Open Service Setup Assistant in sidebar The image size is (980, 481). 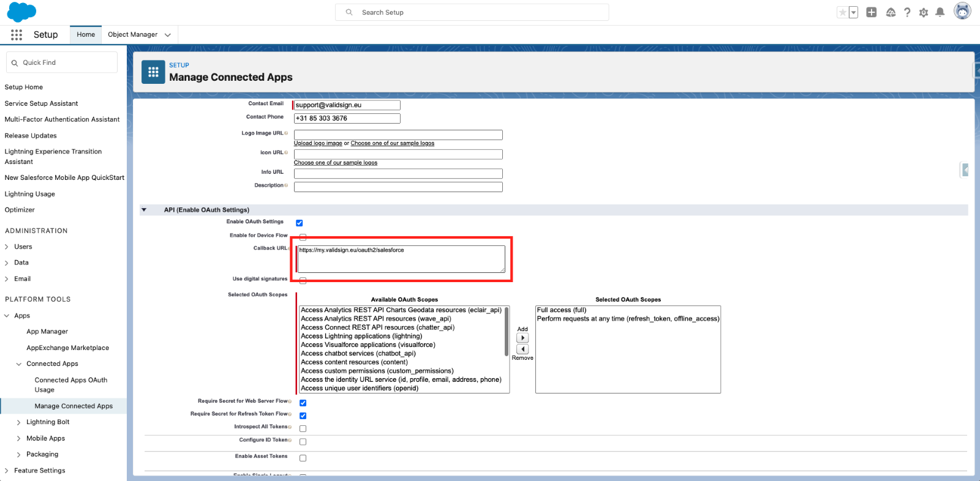tap(41, 103)
